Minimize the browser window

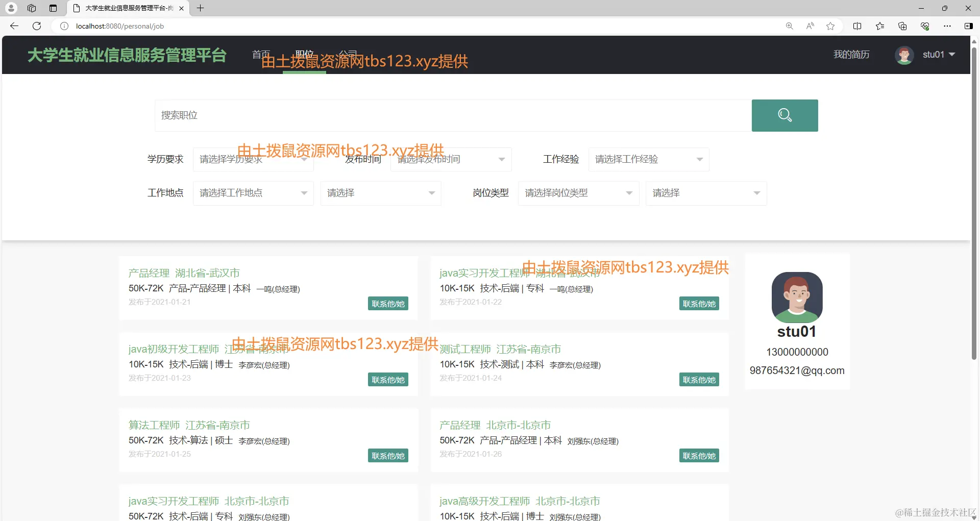(921, 8)
